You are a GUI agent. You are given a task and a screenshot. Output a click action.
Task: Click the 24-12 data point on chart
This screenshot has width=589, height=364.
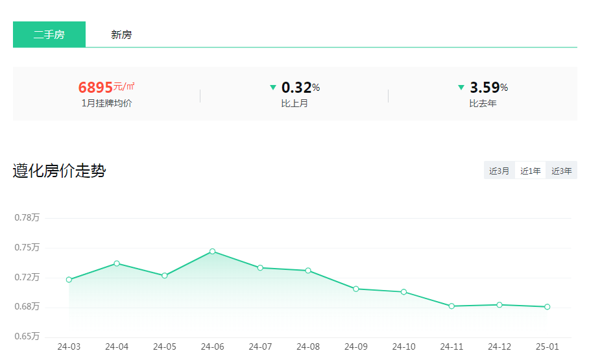click(499, 305)
